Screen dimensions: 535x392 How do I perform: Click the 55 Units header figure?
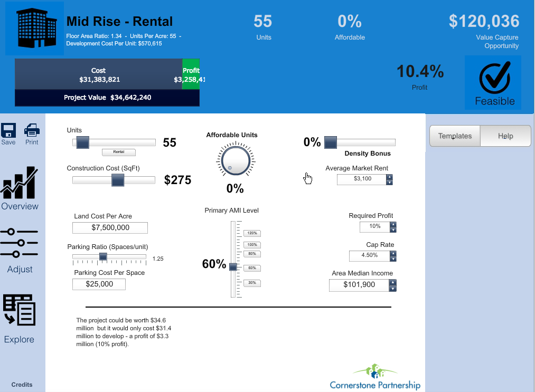pyautogui.click(x=262, y=21)
